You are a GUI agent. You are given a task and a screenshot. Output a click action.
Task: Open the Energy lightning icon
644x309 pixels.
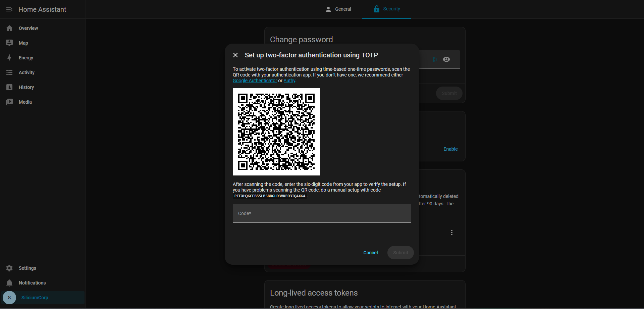pyautogui.click(x=9, y=58)
